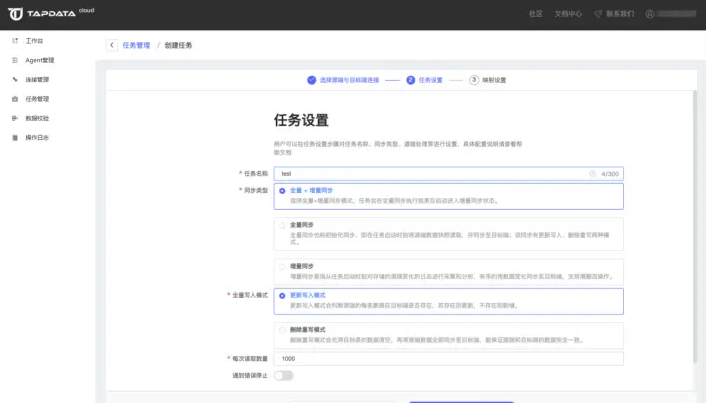Click the 操作日志 sidebar icon
Image resolution: width=706 pixels, height=403 pixels.
[15, 137]
